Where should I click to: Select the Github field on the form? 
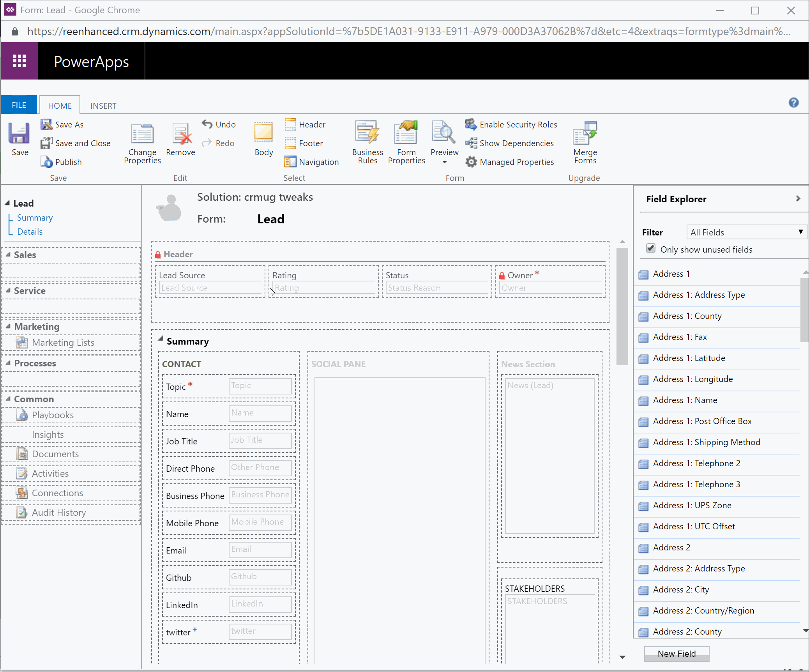(x=229, y=577)
